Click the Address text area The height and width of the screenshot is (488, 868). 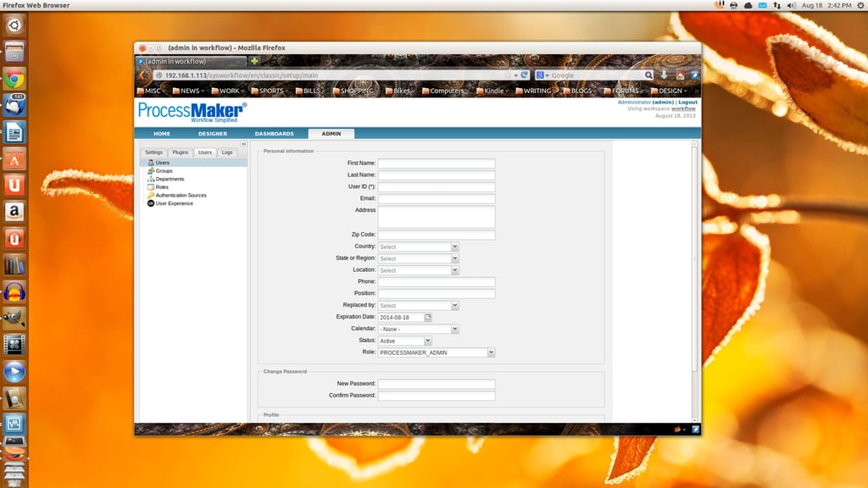coord(437,217)
